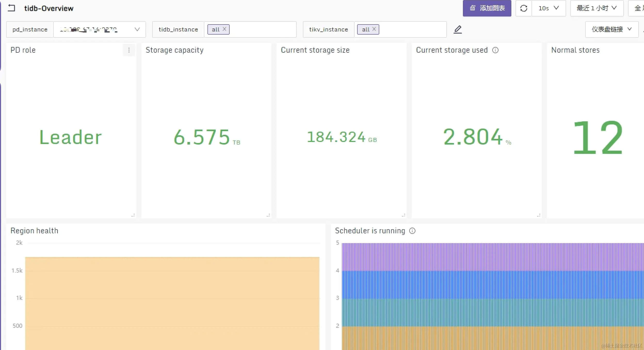Open the PD role panel three-dot menu
644x350 pixels.
click(x=129, y=50)
